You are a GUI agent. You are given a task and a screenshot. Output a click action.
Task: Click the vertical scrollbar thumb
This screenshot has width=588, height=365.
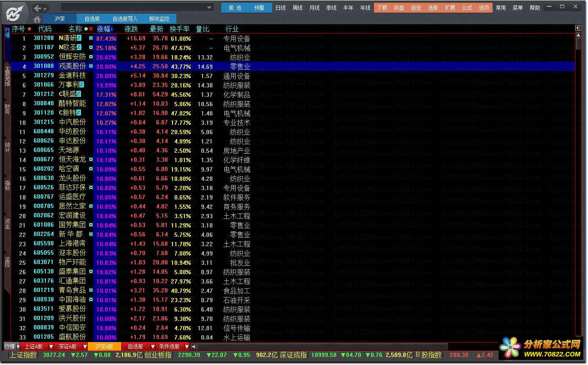pos(578,44)
